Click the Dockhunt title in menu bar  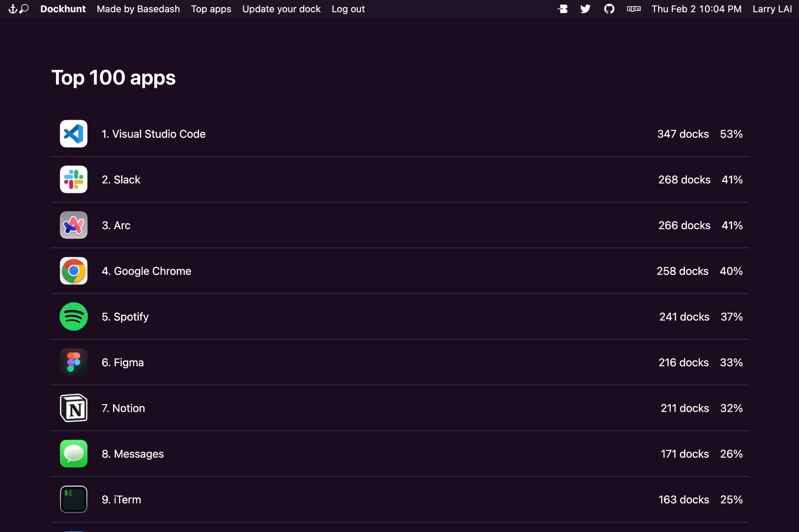pyautogui.click(x=63, y=9)
